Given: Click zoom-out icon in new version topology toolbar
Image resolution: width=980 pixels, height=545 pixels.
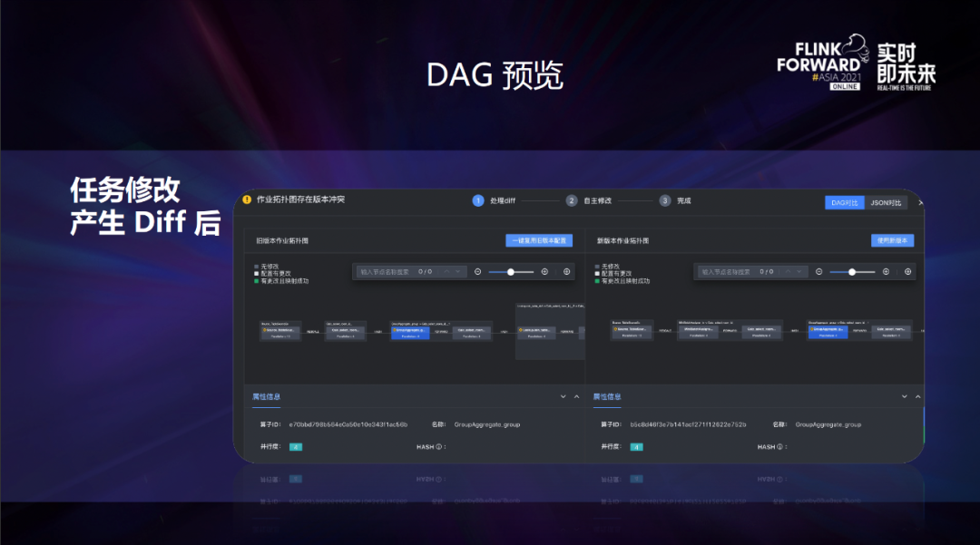Looking at the screenshot, I should (818, 271).
